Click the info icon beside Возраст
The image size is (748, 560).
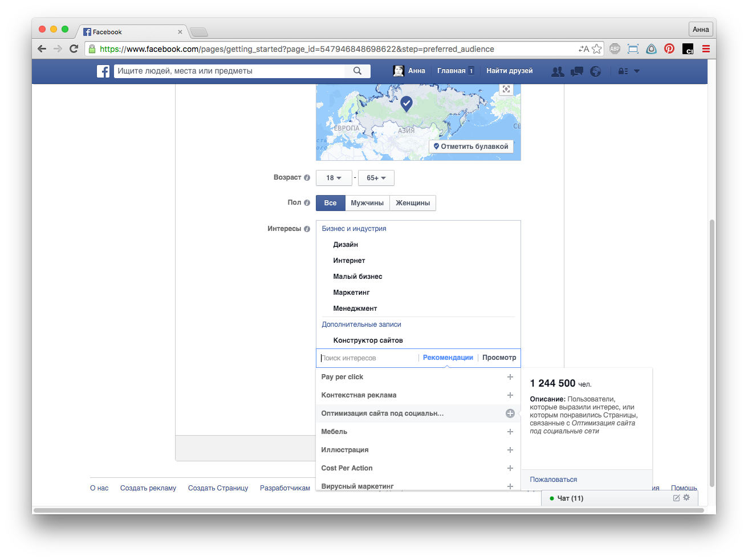tap(307, 178)
